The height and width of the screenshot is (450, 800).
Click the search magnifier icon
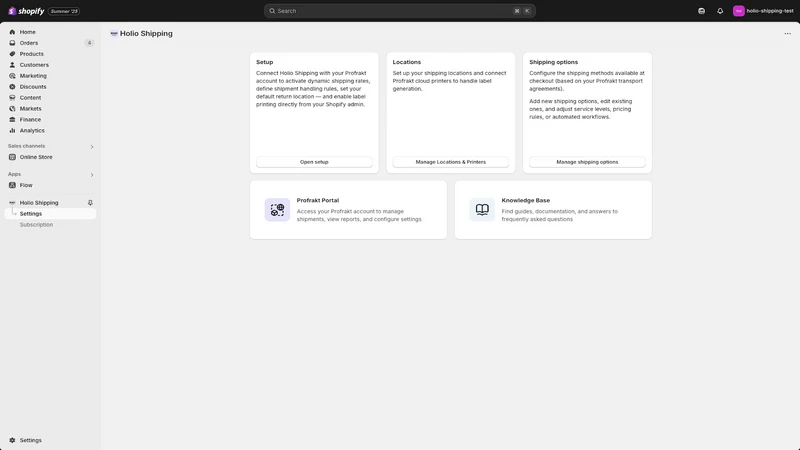coord(272,11)
